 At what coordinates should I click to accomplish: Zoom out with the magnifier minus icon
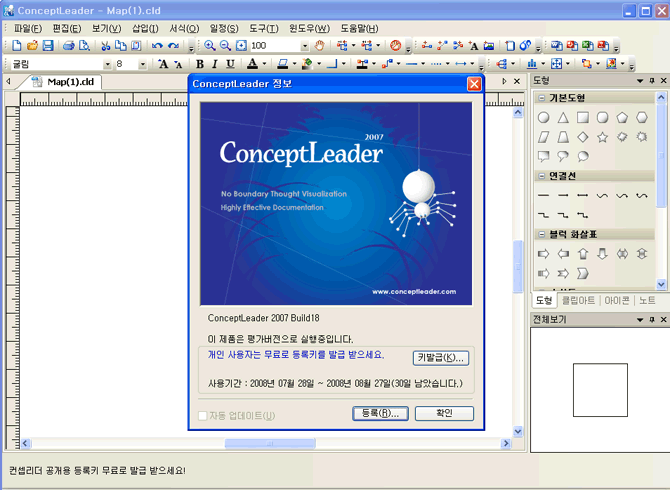point(225,45)
